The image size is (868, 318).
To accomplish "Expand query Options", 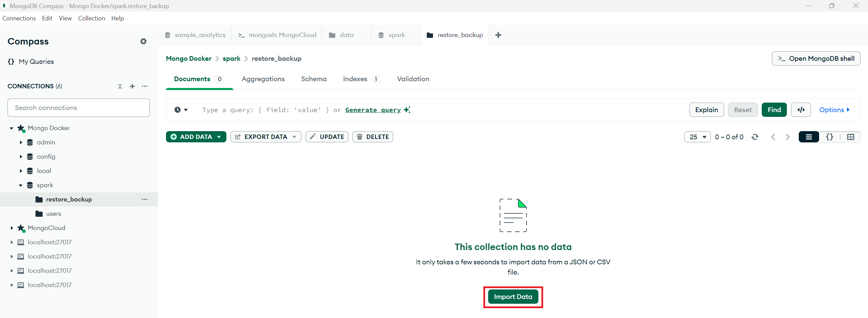I will click(834, 110).
